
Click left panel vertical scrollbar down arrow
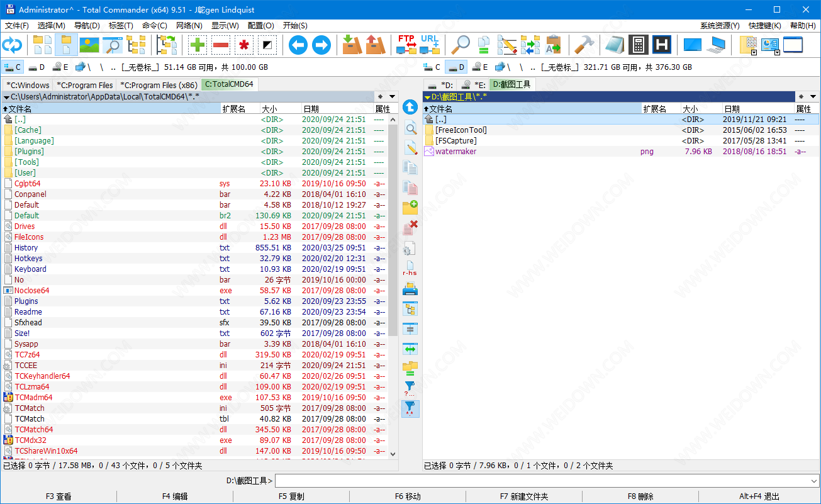[x=393, y=453]
